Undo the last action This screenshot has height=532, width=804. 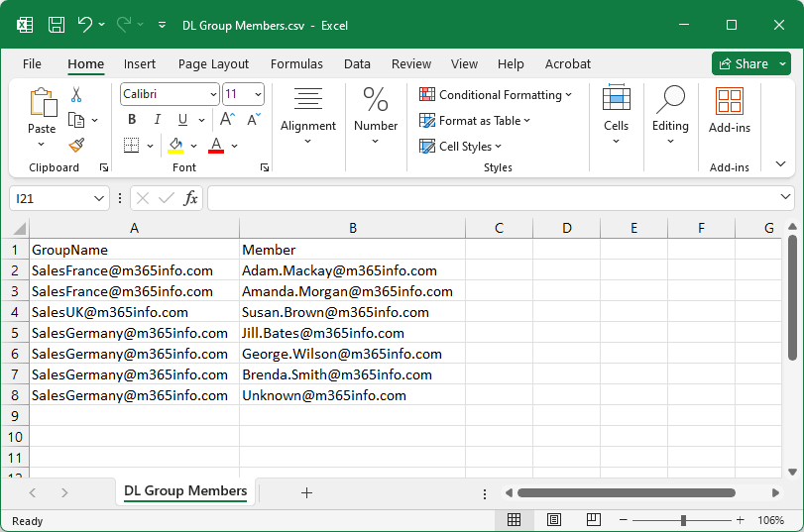tap(84, 24)
